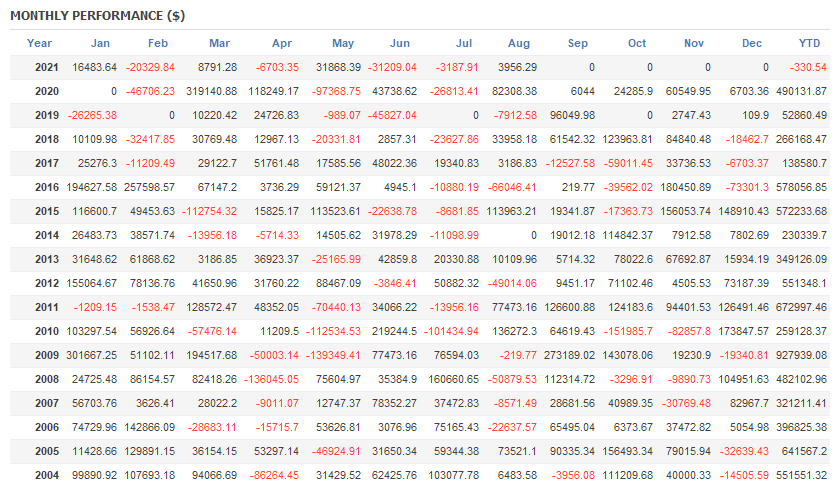Click the YTD column header
Image resolution: width=838 pixels, height=490 pixels.
(809, 43)
